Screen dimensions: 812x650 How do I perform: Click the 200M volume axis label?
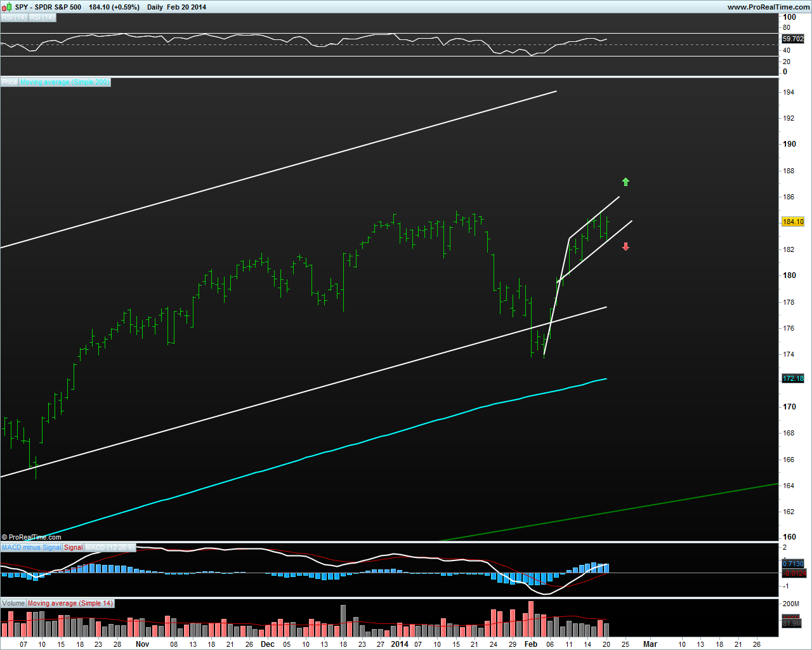pos(791,604)
